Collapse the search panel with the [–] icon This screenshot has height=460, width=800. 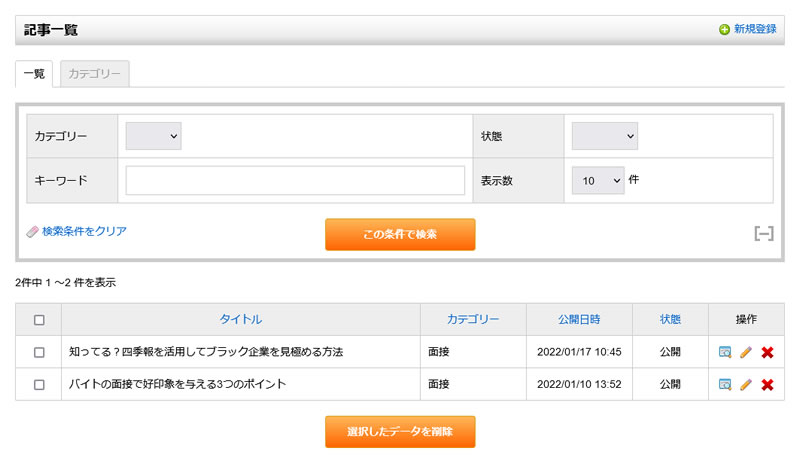point(763,233)
